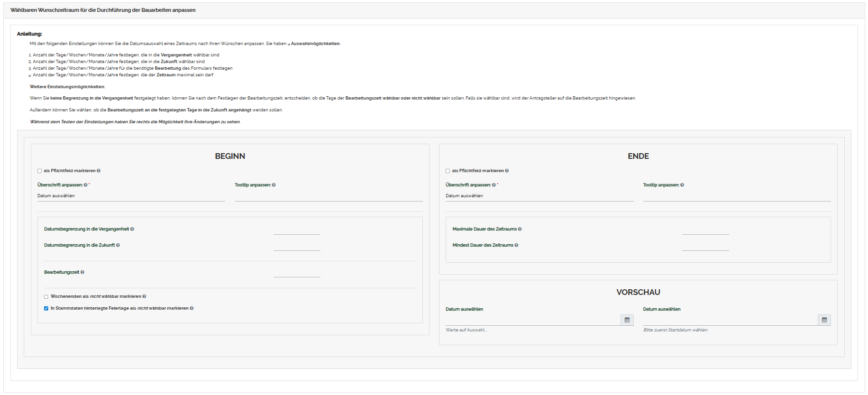Click help icon beside Datumsbegrenzung in die Vergangenheit
The height and width of the screenshot is (395, 868).
(x=132, y=229)
